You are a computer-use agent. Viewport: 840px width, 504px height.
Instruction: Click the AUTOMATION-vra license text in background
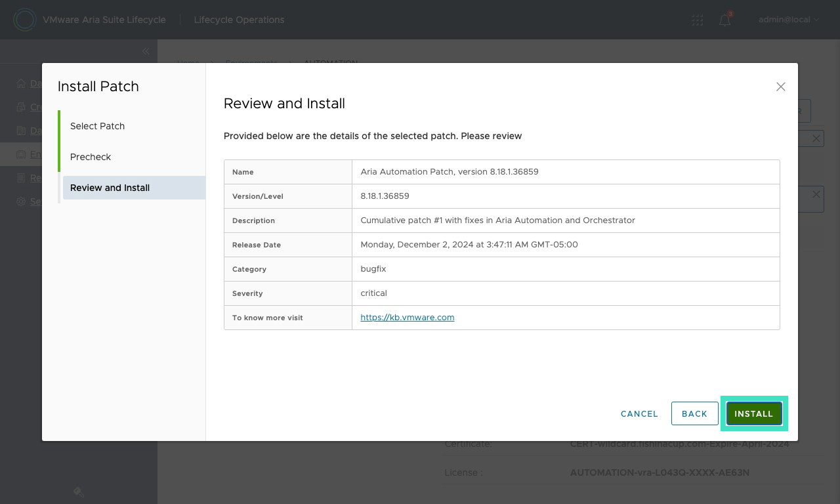coord(660,472)
